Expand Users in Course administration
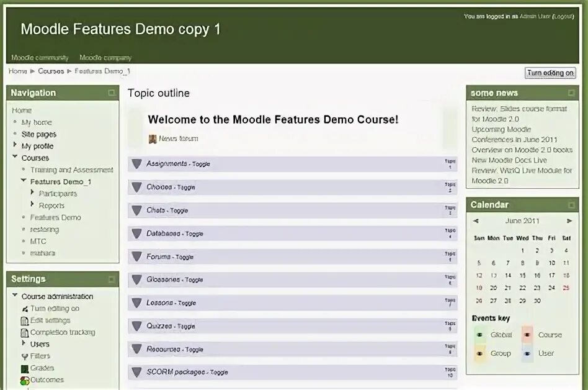The height and width of the screenshot is (390, 588). click(x=24, y=343)
